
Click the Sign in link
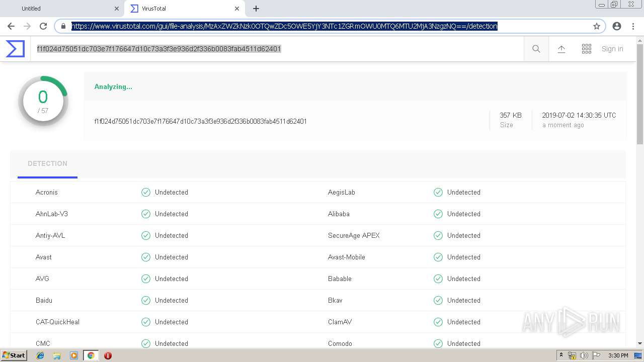(x=612, y=49)
